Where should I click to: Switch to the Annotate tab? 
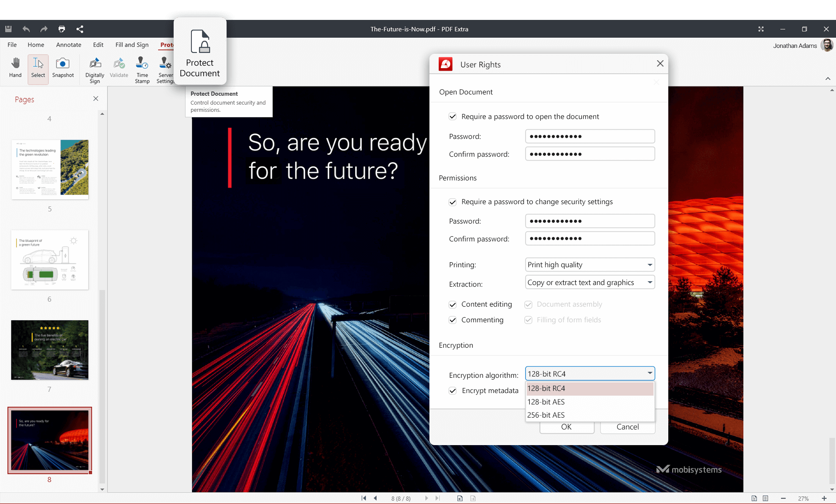[x=69, y=45]
